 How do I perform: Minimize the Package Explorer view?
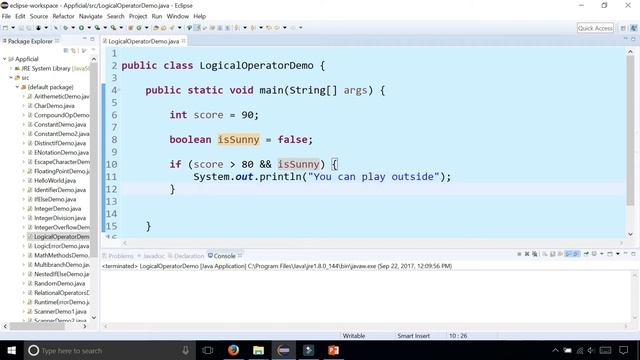click(84, 39)
